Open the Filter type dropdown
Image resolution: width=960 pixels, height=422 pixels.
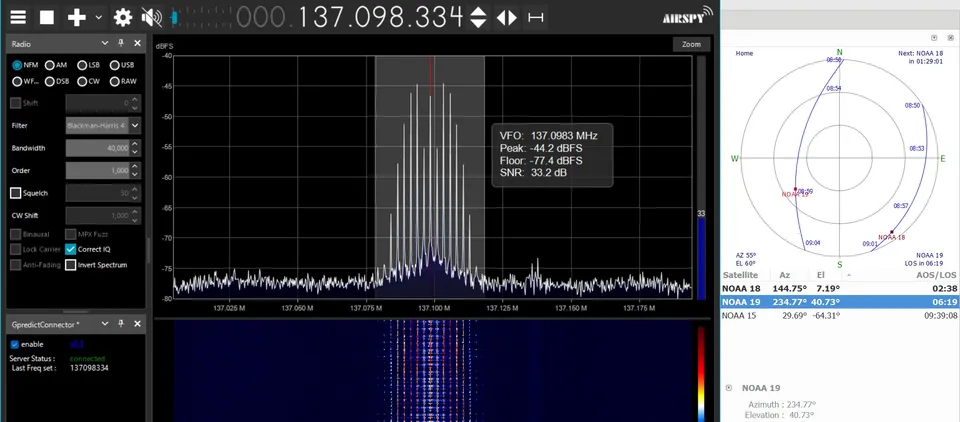click(135, 125)
